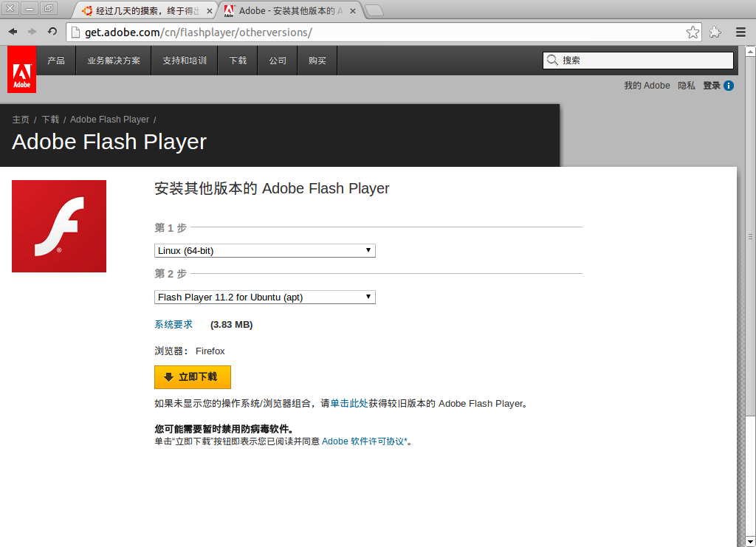
Task: Click Adobe Flash Player breadcrumb link
Action: (109, 120)
